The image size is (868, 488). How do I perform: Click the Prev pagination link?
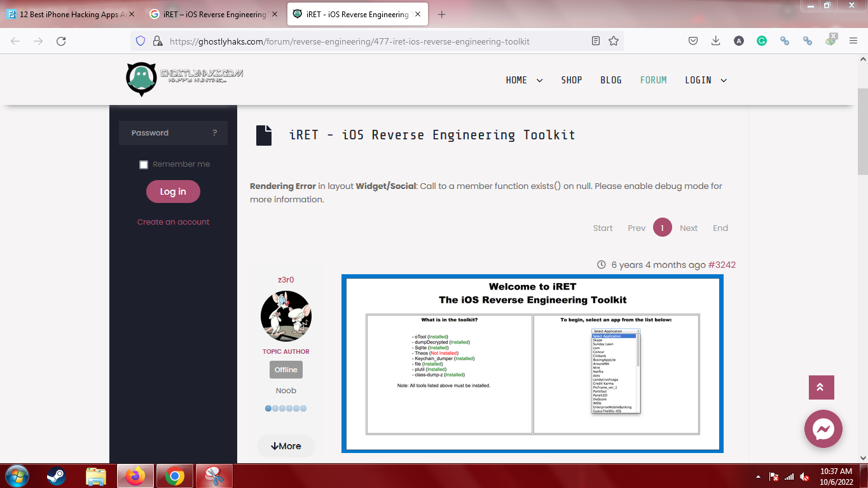pyautogui.click(x=637, y=228)
